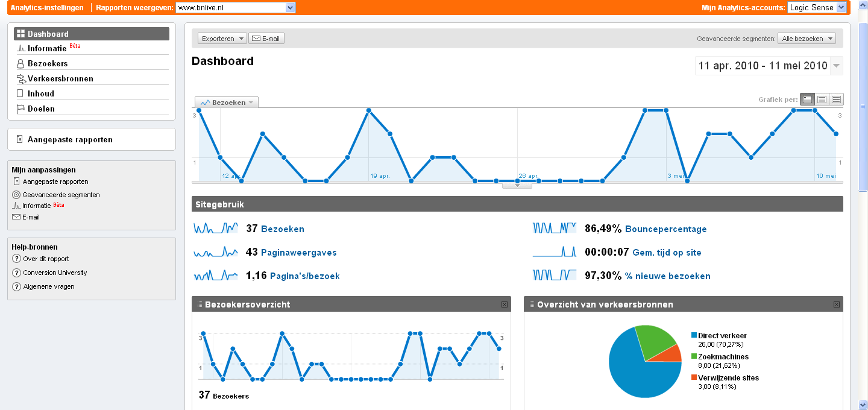Click the E-mail button in the toolbar
This screenshot has width=868, height=410.
point(266,39)
